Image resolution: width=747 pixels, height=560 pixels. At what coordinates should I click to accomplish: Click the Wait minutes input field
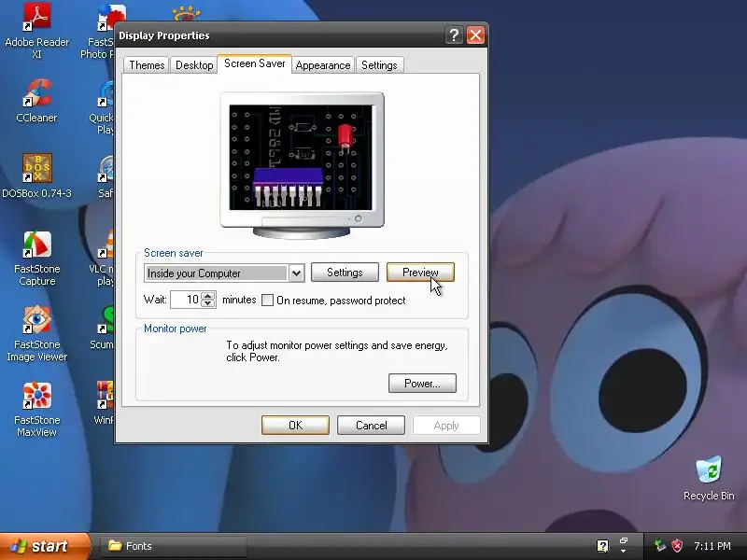[186, 300]
